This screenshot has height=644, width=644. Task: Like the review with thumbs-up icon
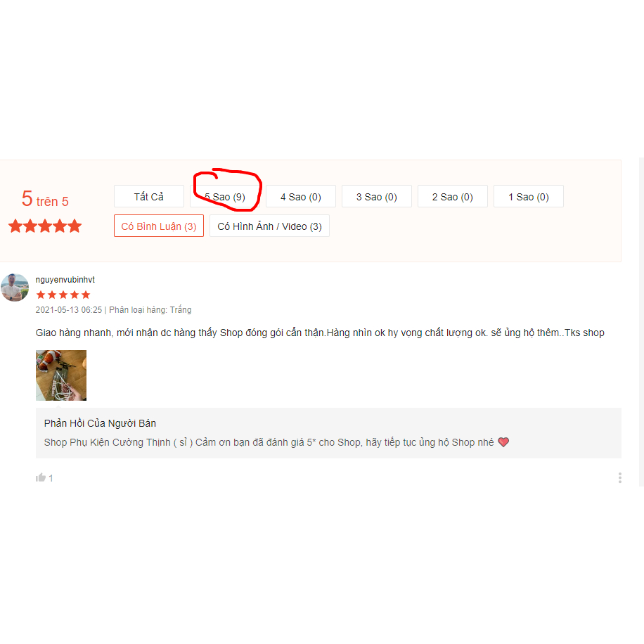[x=41, y=477]
